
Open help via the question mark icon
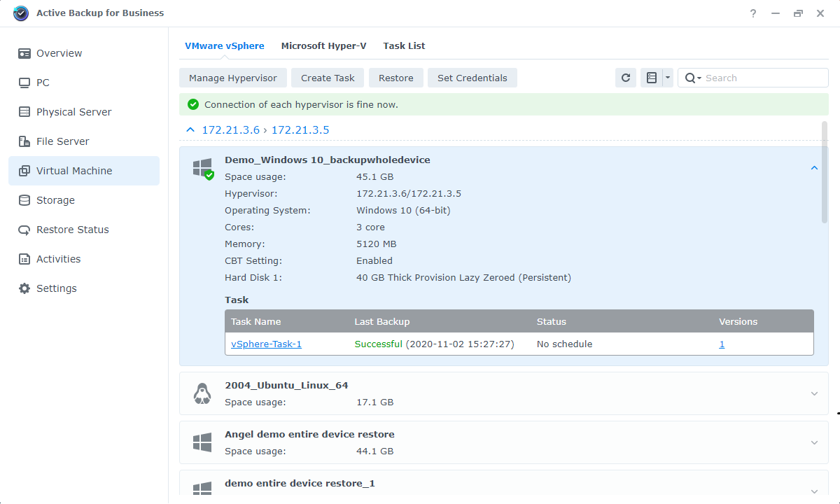click(x=752, y=13)
